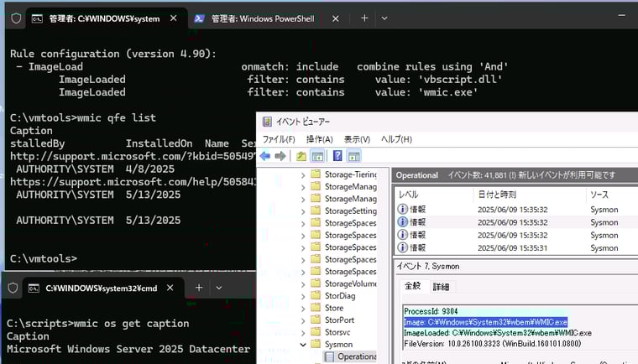
Task: Expand the Storage-Tiering tree node
Action: (x=303, y=175)
